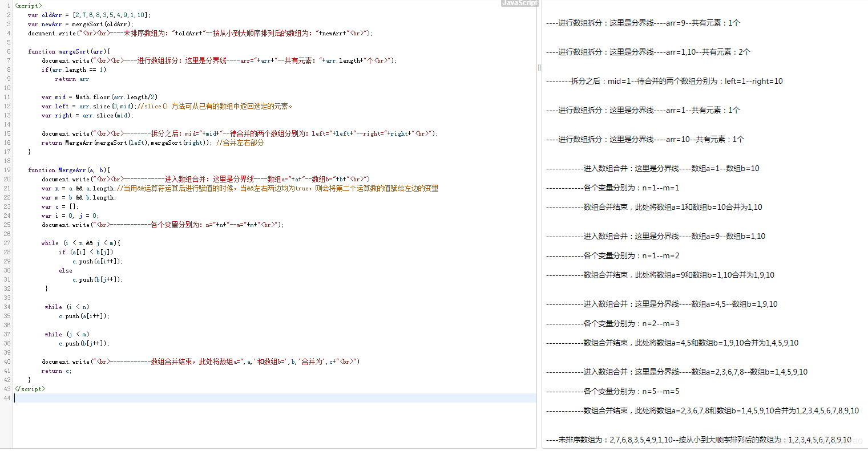
Task: Click output line 'n=1--m=2'
Action: click(x=612, y=255)
